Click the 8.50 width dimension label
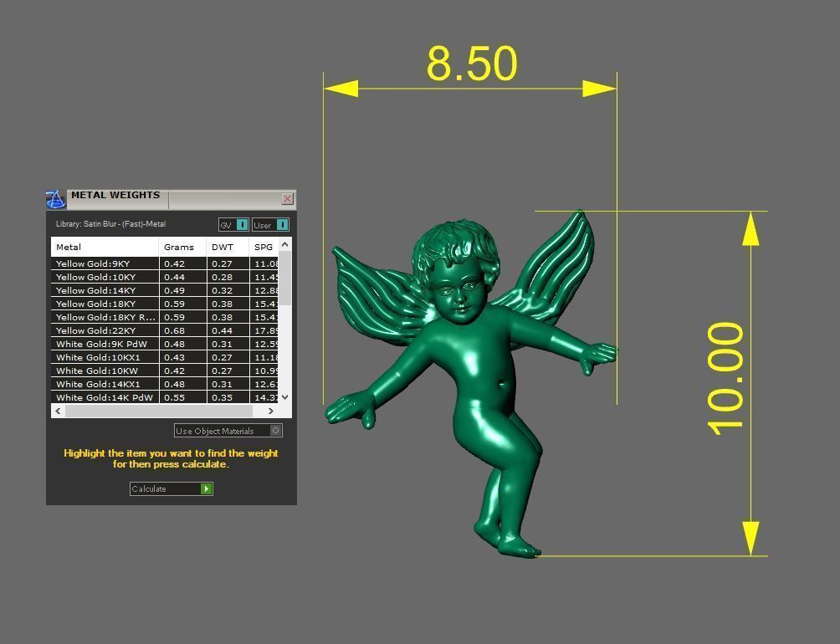The width and height of the screenshot is (840, 644). point(472,64)
